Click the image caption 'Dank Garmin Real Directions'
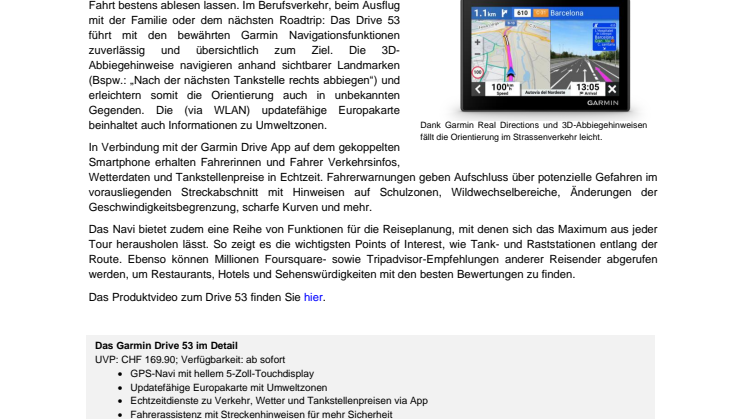 [533, 131]
